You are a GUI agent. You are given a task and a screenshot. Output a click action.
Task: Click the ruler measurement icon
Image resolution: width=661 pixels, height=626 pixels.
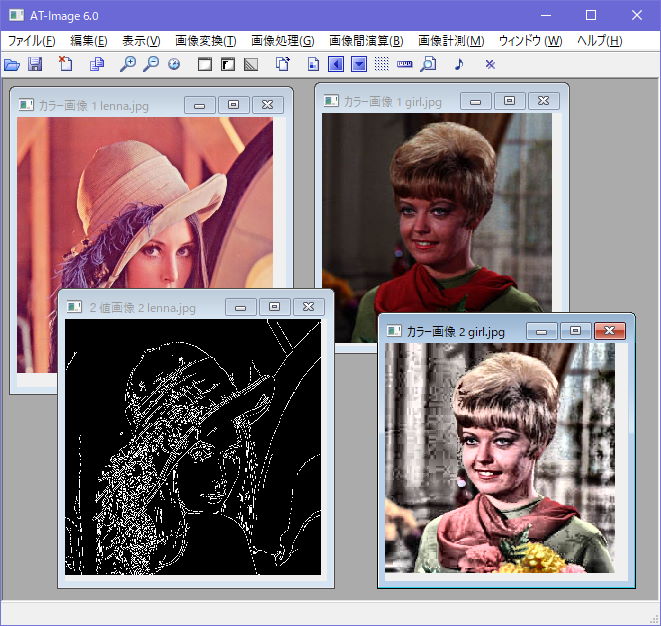pos(405,64)
